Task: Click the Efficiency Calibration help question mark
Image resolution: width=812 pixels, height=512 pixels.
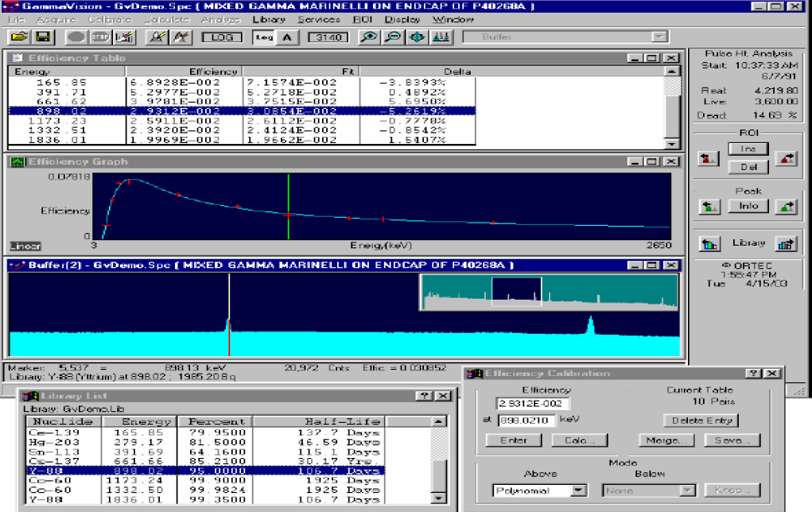Action: tap(753, 373)
